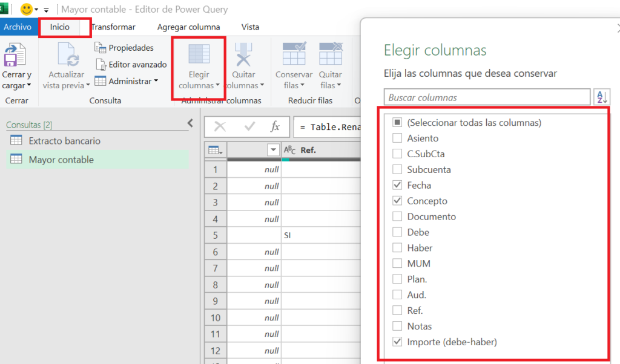Click the Administrar table icon
The image size is (620, 364).
pos(100,81)
